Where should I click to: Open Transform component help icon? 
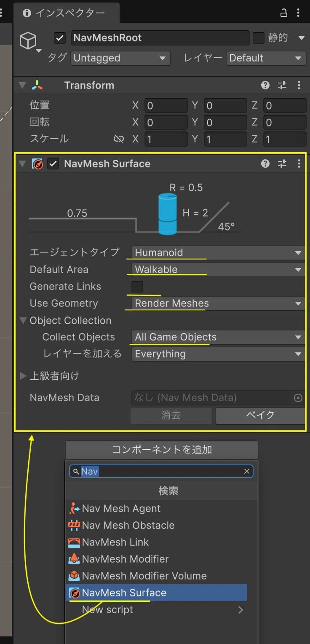(265, 85)
